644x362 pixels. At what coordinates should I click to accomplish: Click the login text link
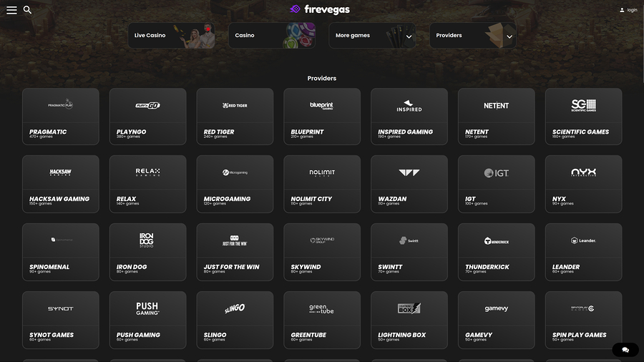pyautogui.click(x=632, y=10)
